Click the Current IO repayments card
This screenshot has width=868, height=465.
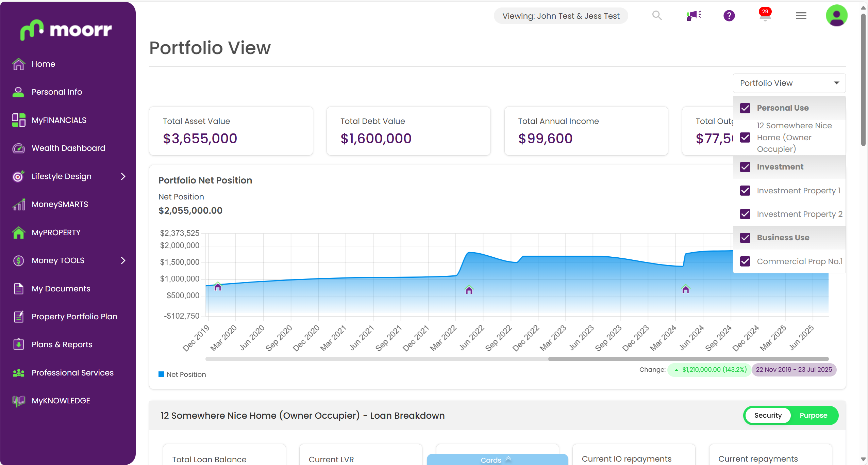(634, 454)
